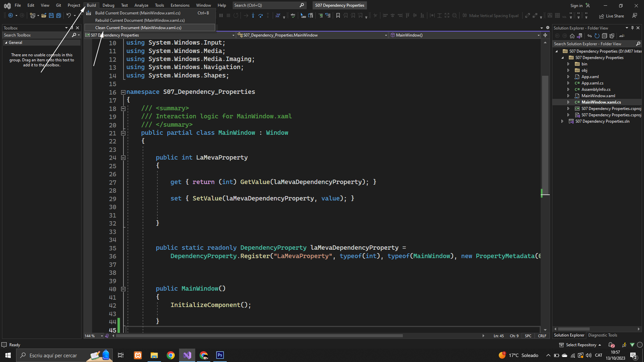
Task: Open the Debug menu
Action: [108, 5]
